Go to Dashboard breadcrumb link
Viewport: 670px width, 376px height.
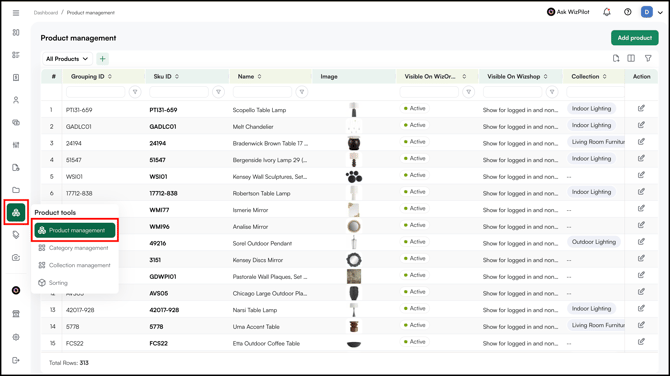(46, 13)
